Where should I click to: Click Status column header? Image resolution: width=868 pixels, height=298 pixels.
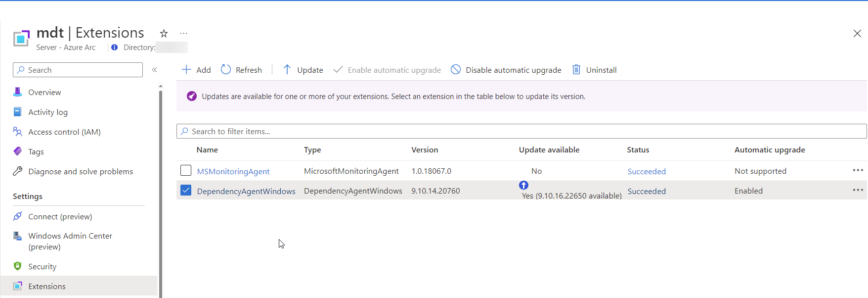[x=638, y=149]
